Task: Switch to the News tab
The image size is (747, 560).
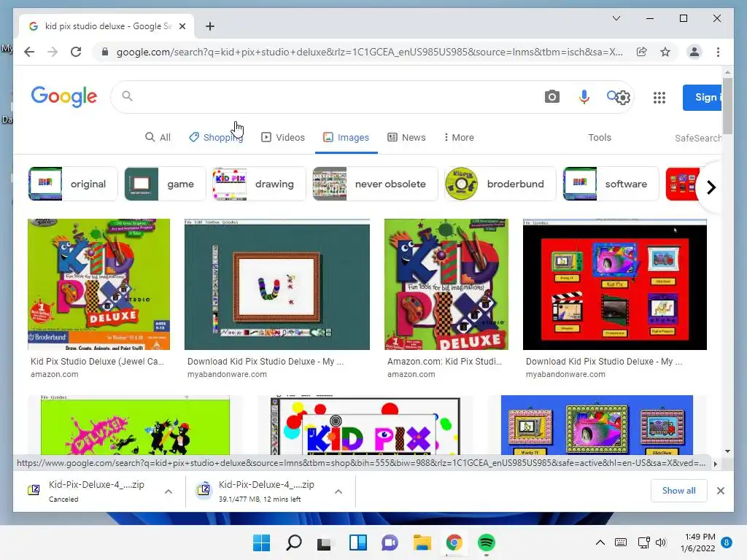Action: point(406,137)
